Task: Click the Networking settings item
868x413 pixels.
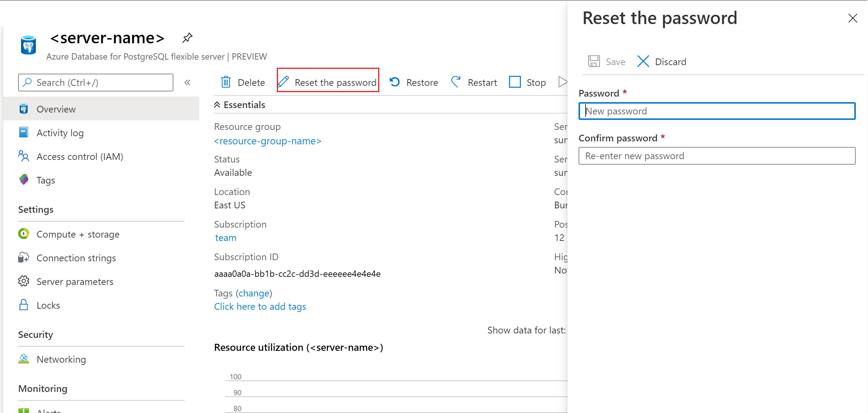Action: coord(60,359)
